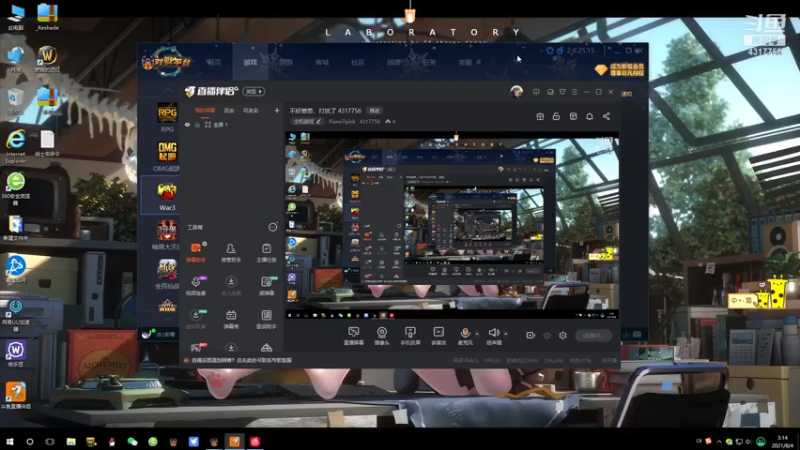Viewport: 800px width, 450px height.
Task: Open the 弹幕助手 danmaku assistant tool
Action: point(195,252)
